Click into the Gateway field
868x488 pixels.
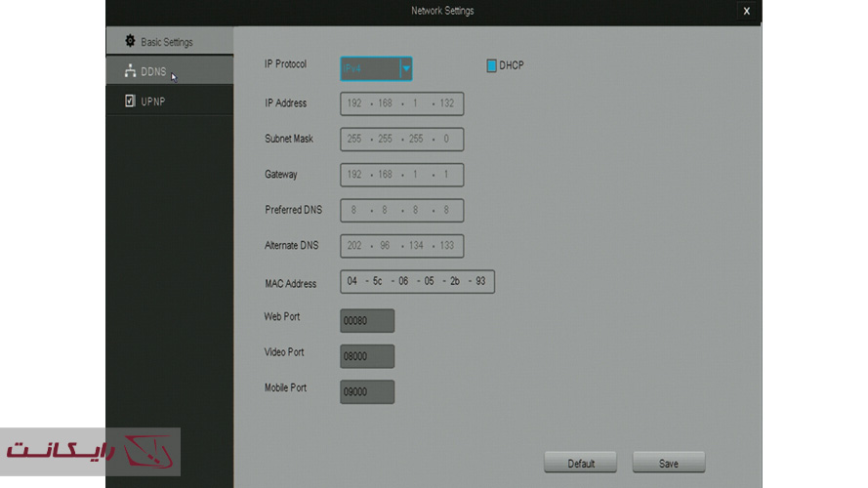(x=401, y=175)
